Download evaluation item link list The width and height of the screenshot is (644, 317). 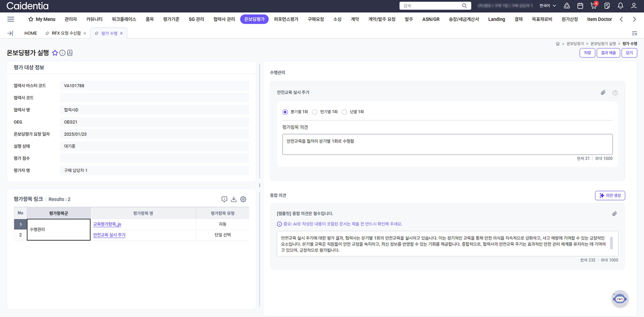coord(233,199)
